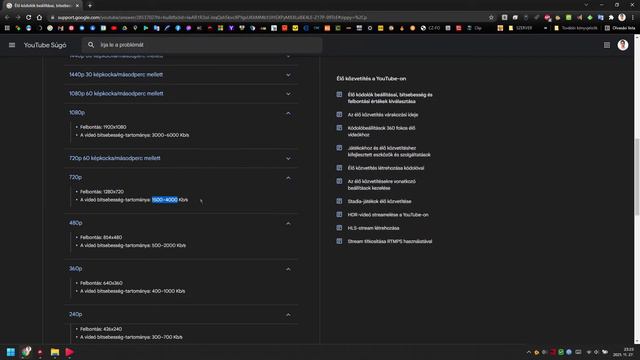Click the browser Forward arrow

pos(18,18)
